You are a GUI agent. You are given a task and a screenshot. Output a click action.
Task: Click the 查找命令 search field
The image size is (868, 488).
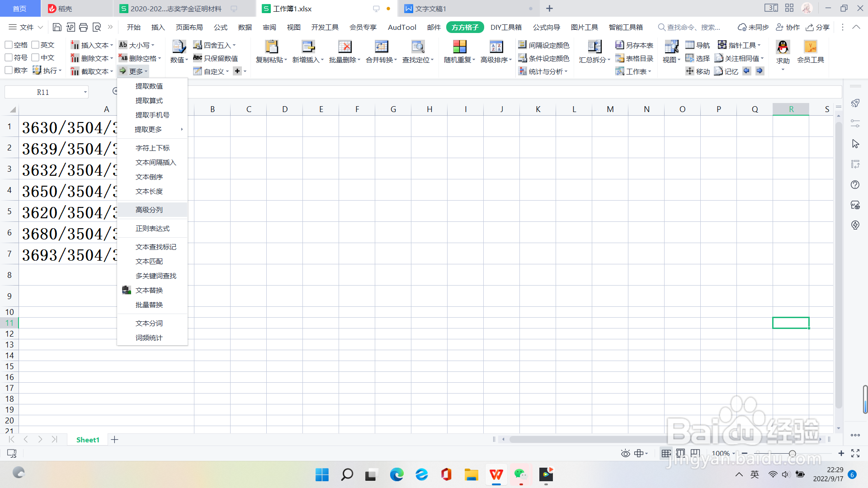(x=689, y=27)
